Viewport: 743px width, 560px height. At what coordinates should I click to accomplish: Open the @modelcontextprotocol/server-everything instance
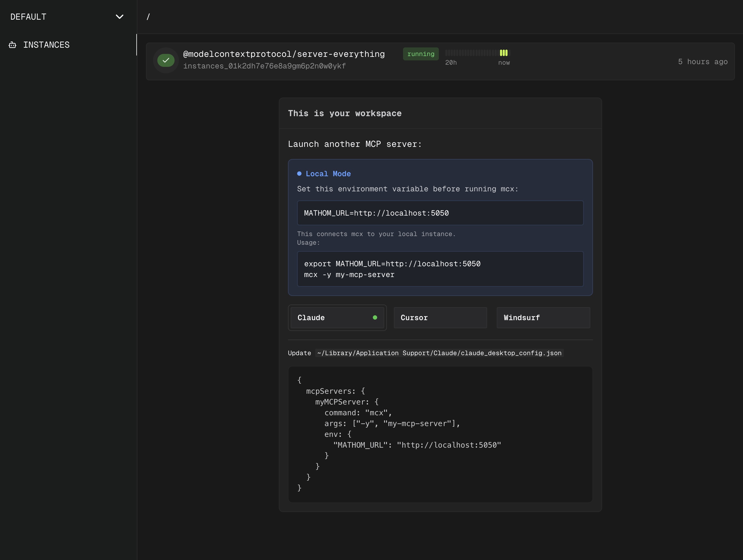(284, 54)
